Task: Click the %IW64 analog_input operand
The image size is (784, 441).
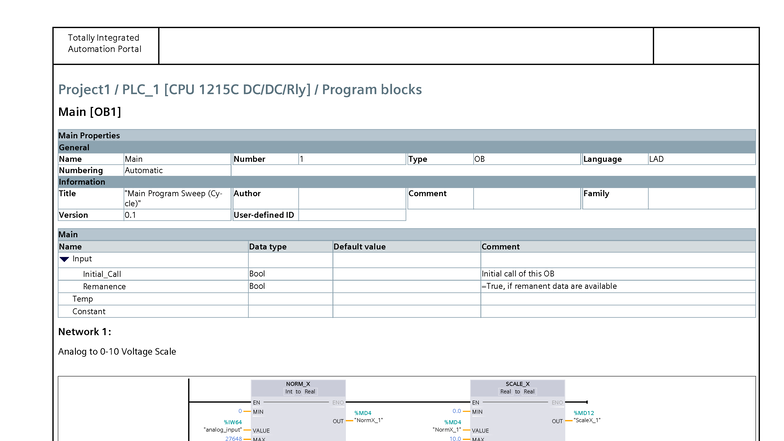Action: (x=224, y=426)
